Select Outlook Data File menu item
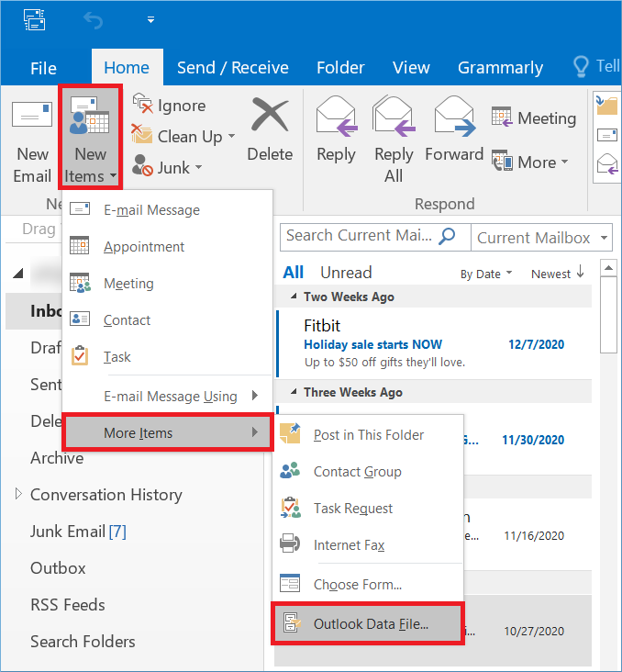The height and width of the screenshot is (672, 622). 371,624
